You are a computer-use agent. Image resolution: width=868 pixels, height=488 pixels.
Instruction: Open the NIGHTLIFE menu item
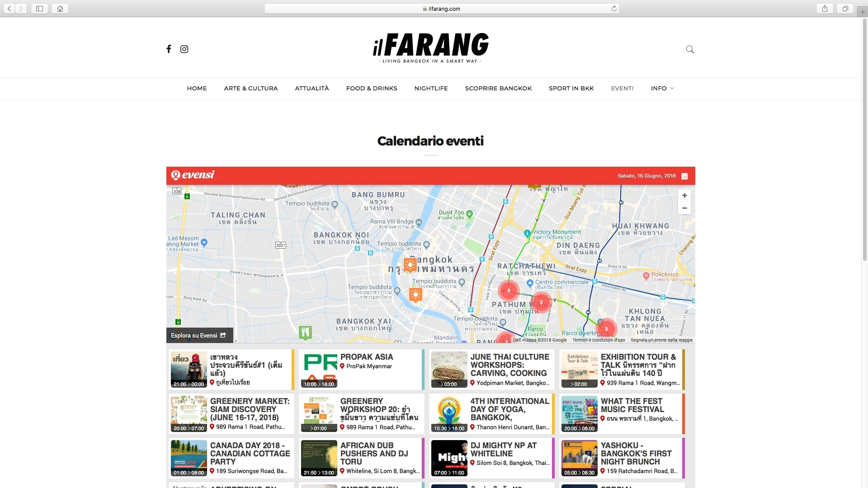(431, 88)
